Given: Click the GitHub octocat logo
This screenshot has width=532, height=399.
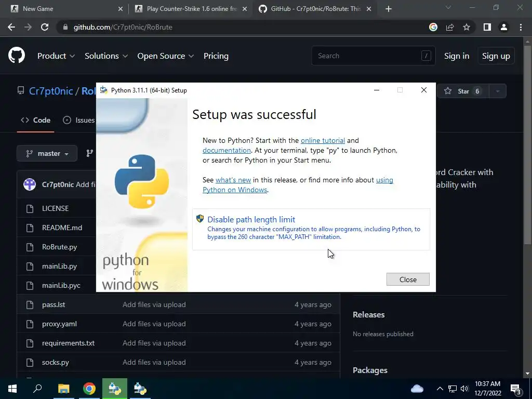Looking at the screenshot, I should click(17, 55).
